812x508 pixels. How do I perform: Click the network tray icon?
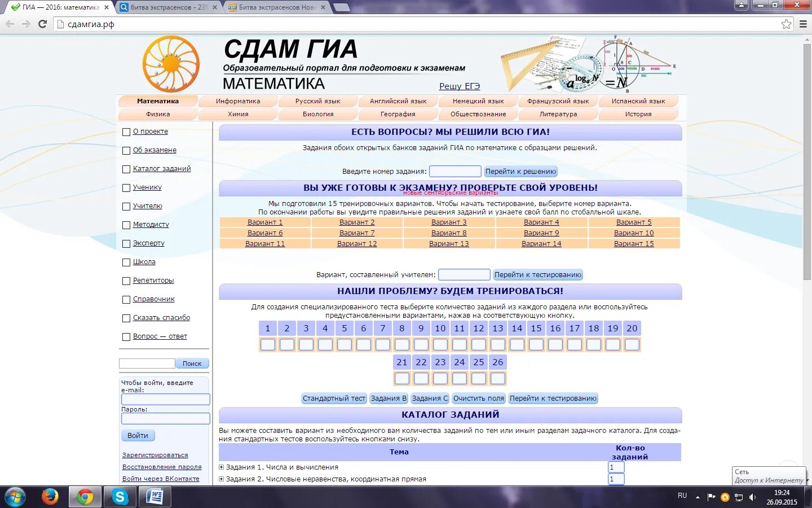coord(739,497)
